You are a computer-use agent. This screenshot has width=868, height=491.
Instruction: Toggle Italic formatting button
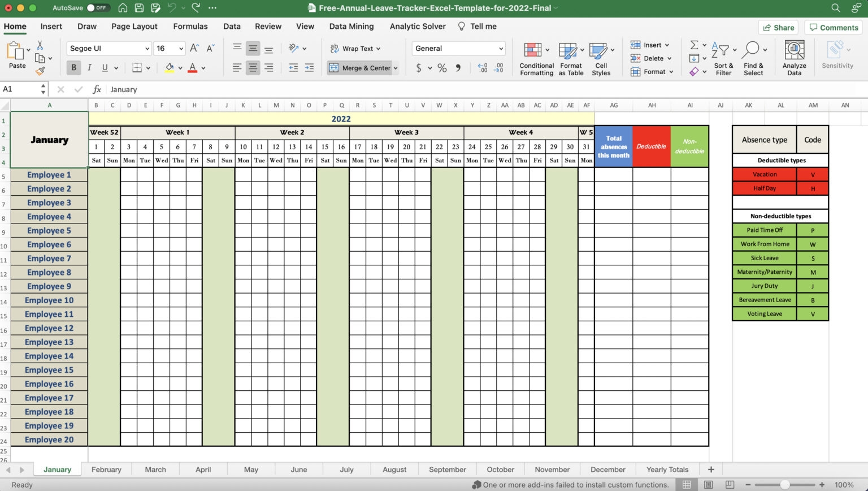(x=89, y=68)
